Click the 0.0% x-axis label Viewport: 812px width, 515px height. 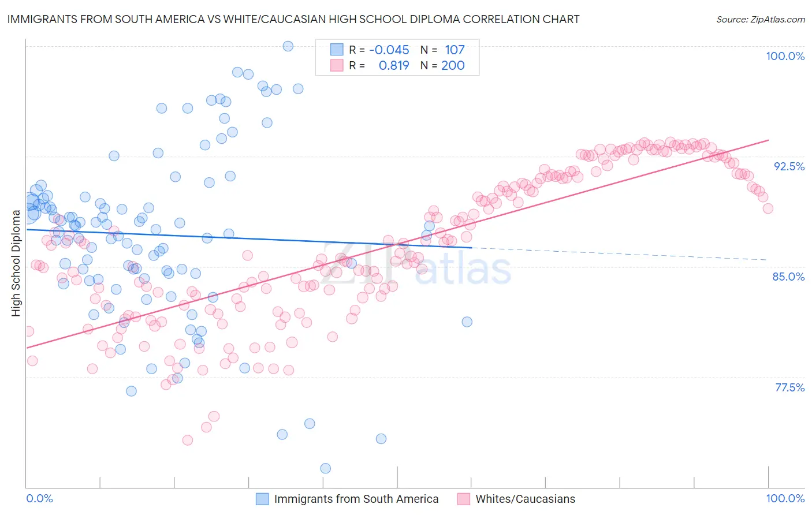click(40, 498)
